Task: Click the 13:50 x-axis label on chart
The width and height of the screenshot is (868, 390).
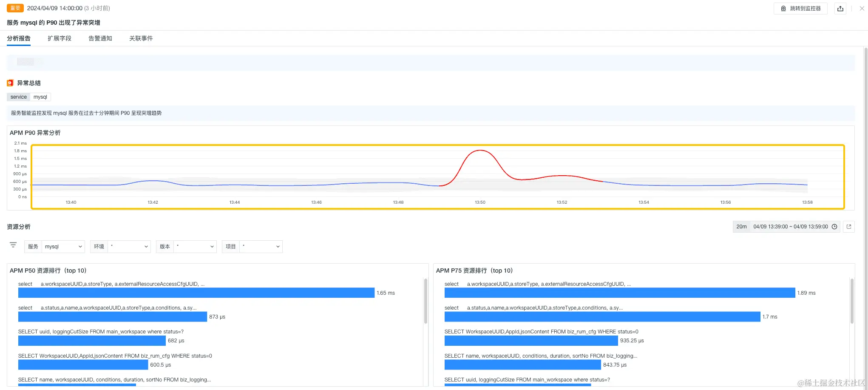Action: tap(480, 202)
